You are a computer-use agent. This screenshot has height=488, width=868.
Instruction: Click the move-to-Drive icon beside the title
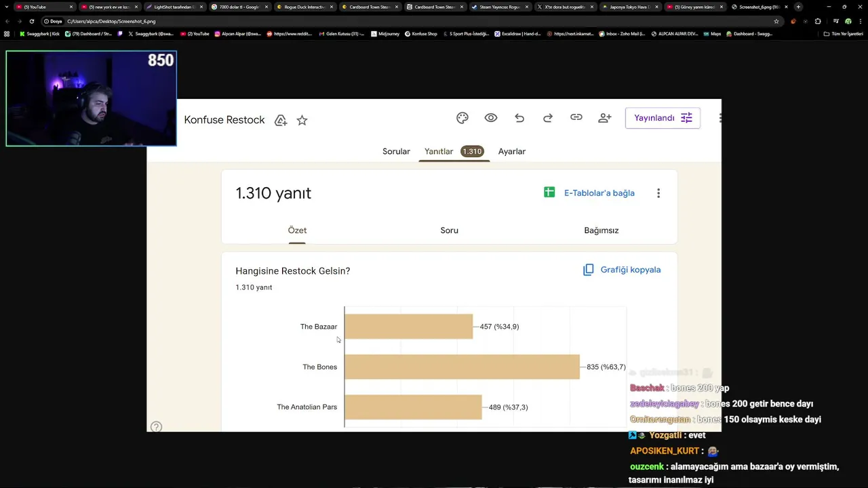pos(281,120)
